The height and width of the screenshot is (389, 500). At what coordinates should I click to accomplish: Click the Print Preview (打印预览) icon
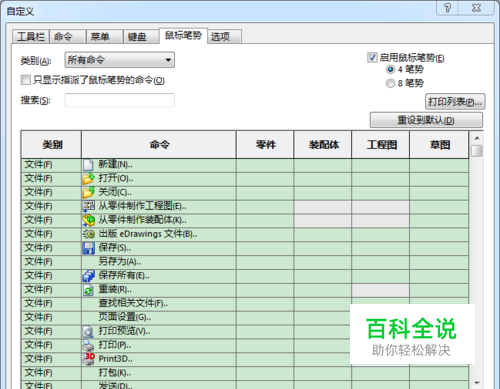(x=88, y=331)
